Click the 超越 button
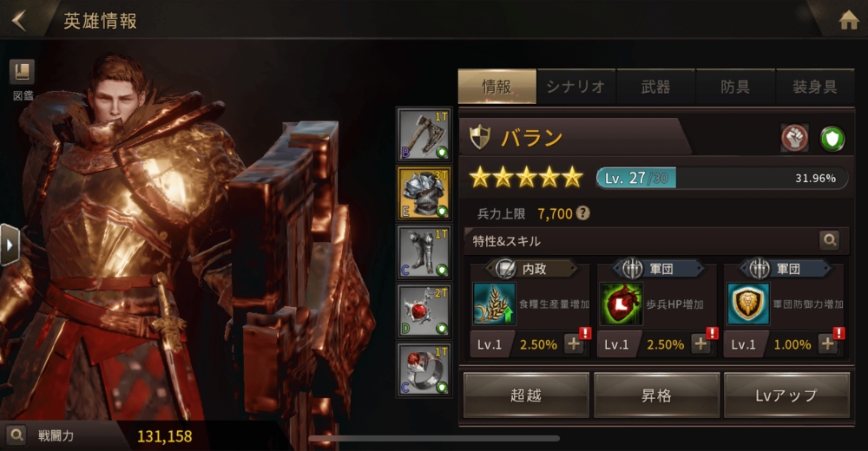868x451 pixels. 526,395
